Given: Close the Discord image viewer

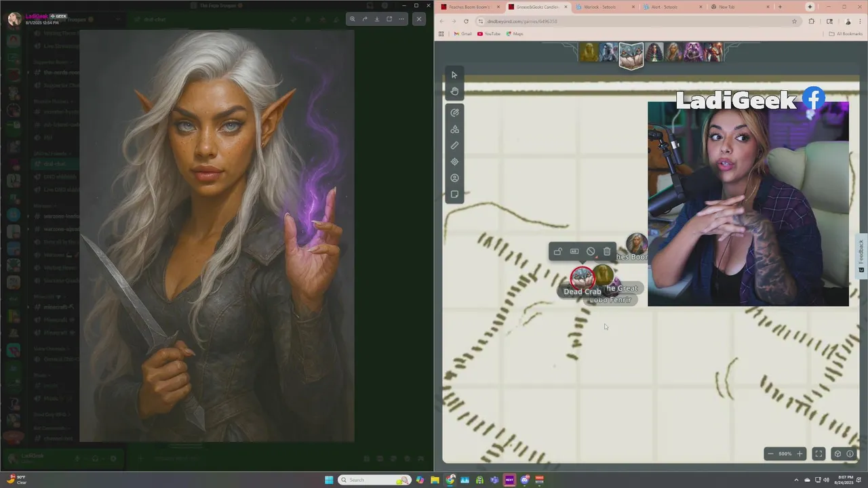Looking at the screenshot, I should 418,19.
